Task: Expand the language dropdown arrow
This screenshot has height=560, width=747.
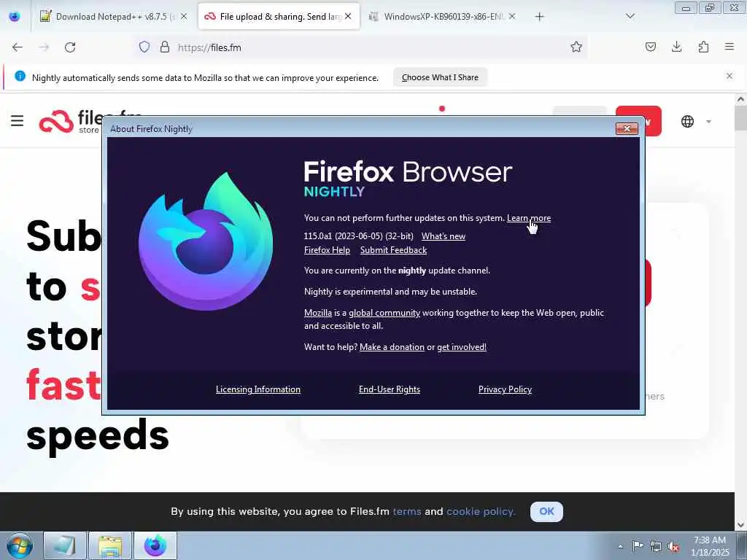Action: coord(709,122)
